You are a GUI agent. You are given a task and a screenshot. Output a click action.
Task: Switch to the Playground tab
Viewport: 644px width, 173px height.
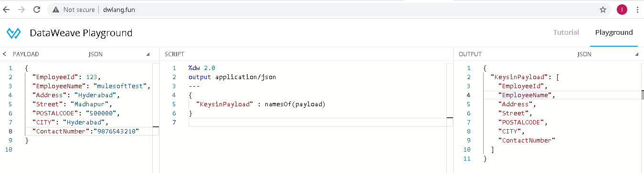(x=614, y=32)
